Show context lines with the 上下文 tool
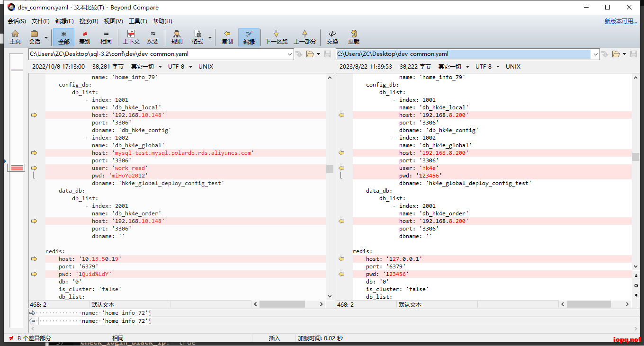644x346 pixels. pyautogui.click(x=131, y=37)
